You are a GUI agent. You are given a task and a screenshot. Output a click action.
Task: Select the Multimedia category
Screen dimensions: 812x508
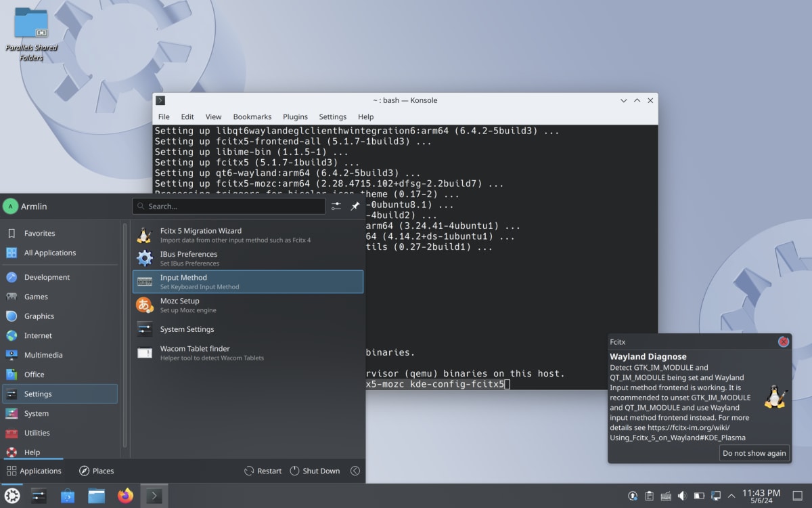[60, 355]
